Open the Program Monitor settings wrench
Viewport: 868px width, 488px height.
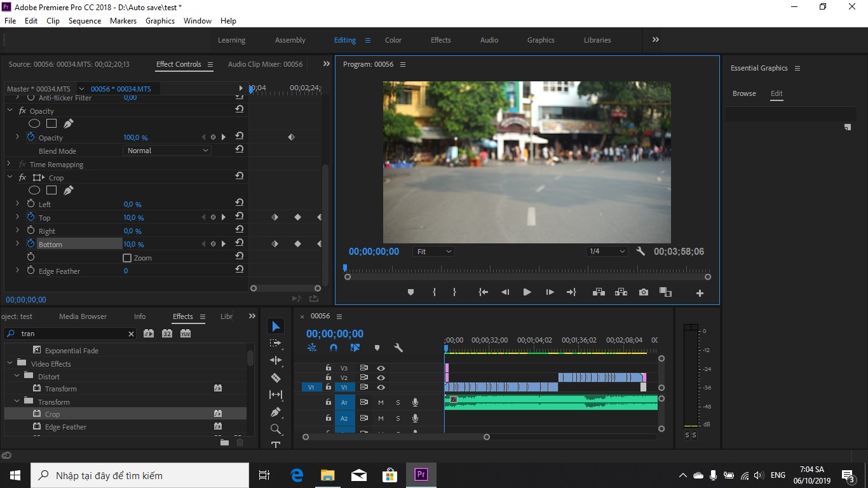point(641,252)
